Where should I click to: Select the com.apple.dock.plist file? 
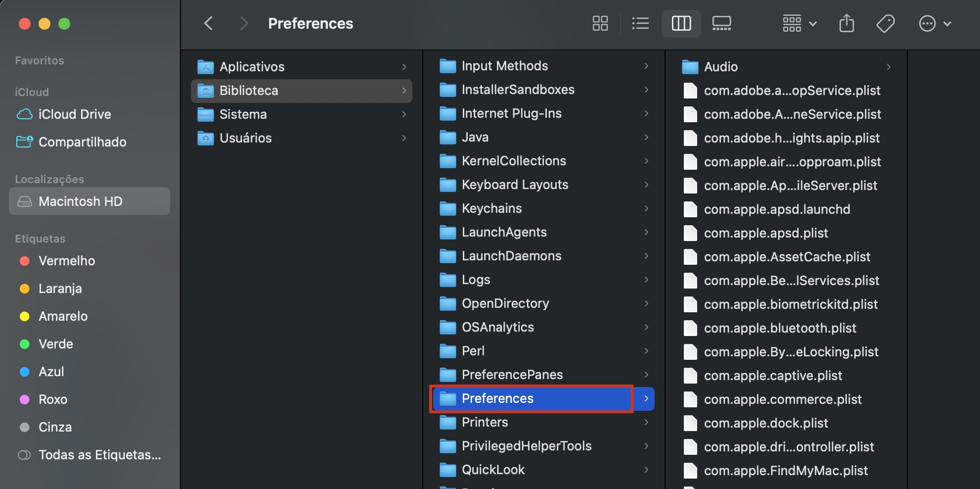point(766,423)
